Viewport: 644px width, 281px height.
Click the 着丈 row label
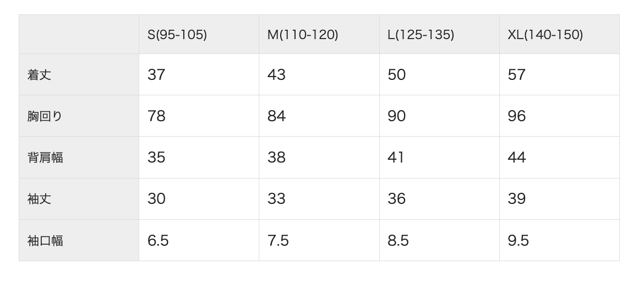click(x=39, y=75)
